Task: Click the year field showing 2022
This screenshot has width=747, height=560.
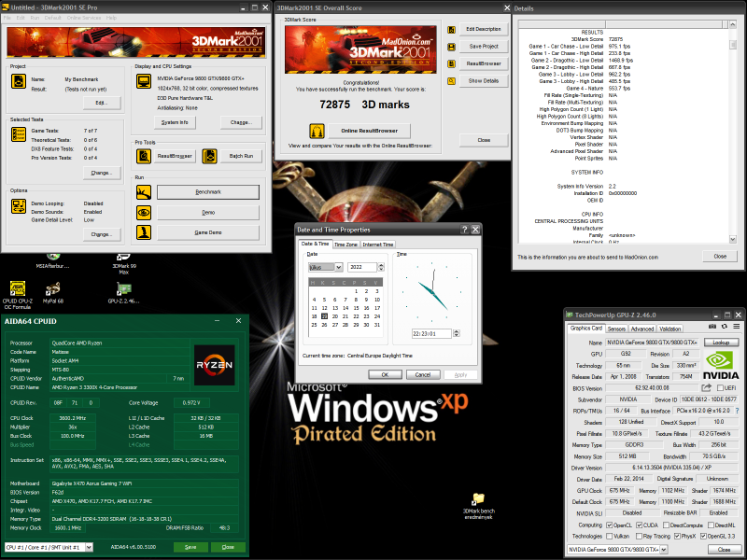Action: [362, 267]
